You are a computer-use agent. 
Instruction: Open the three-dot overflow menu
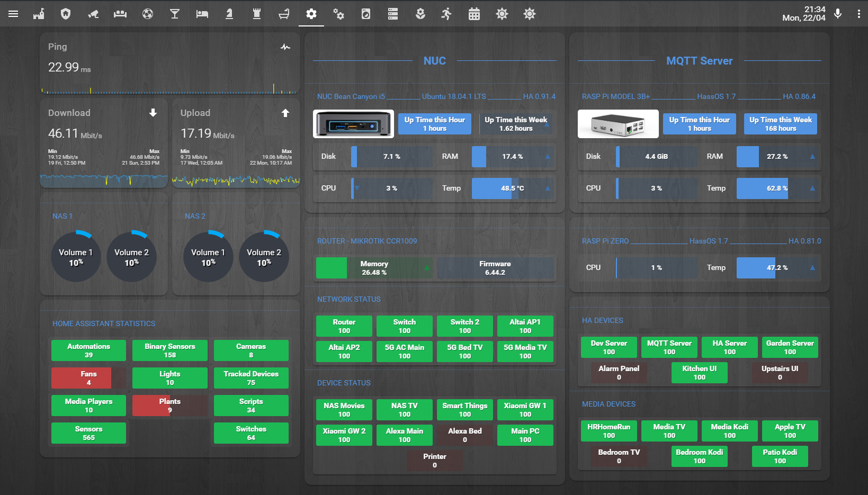858,14
